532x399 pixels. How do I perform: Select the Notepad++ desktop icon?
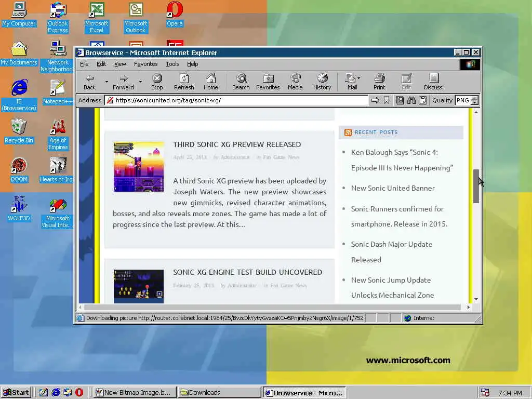(x=58, y=92)
